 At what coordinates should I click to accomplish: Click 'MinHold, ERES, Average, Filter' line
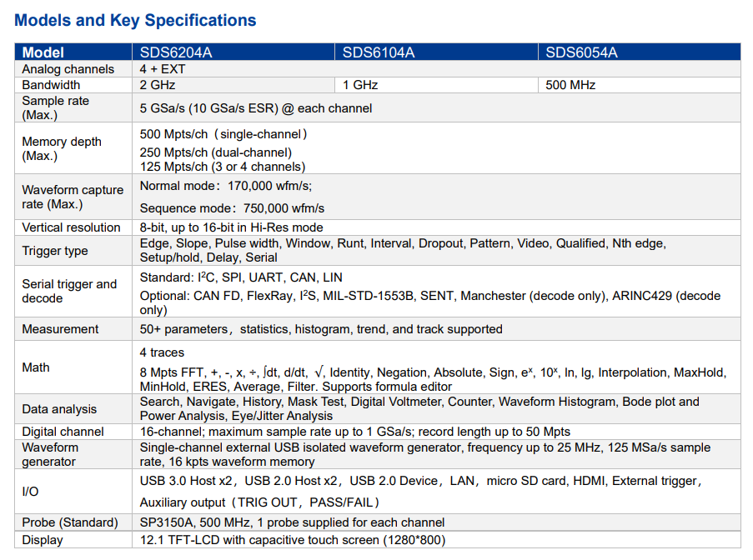point(296,387)
